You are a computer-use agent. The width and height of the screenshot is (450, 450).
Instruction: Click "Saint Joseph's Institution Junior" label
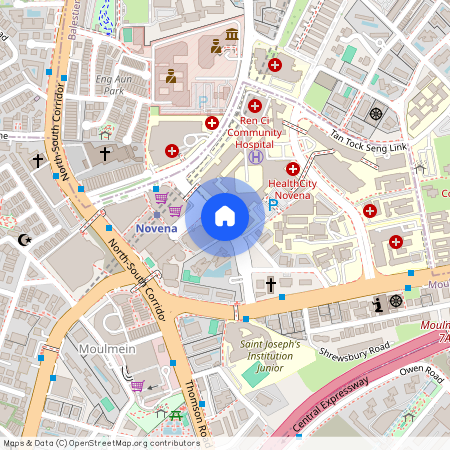(x=270, y=356)
